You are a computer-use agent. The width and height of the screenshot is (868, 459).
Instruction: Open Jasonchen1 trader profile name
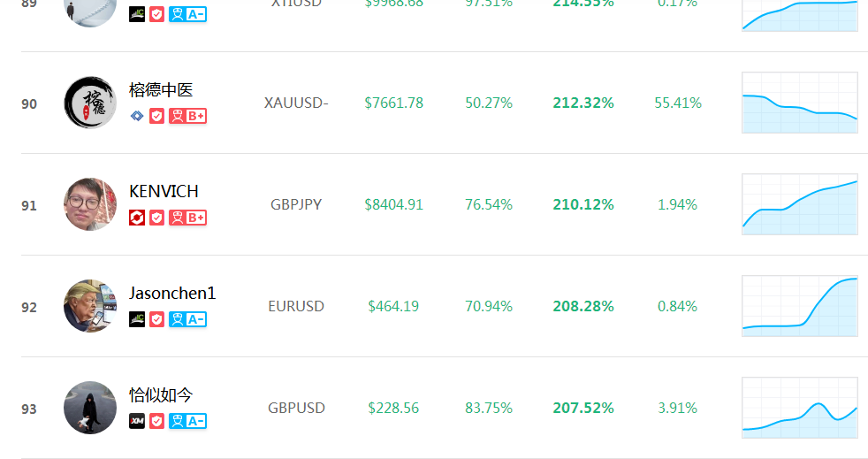coord(172,293)
